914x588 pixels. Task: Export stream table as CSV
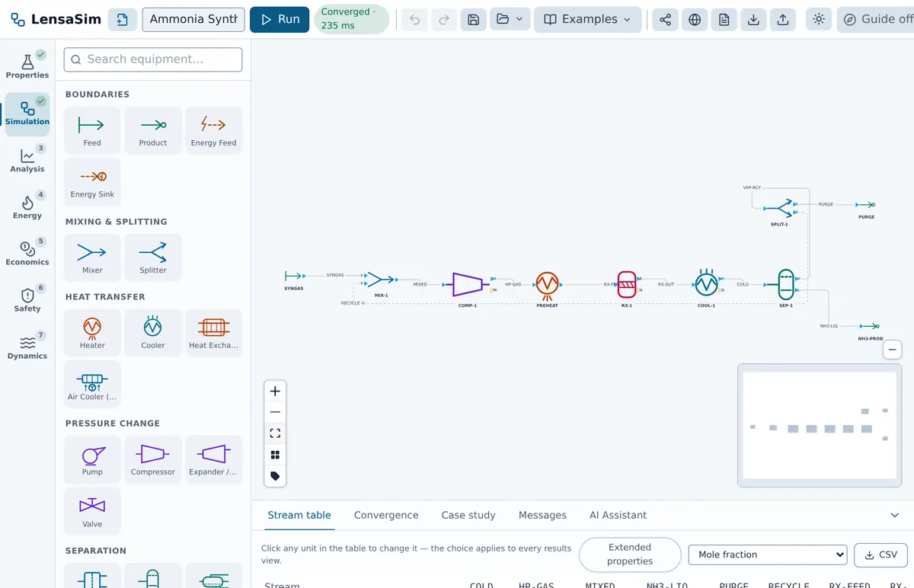pyautogui.click(x=880, y=554)
